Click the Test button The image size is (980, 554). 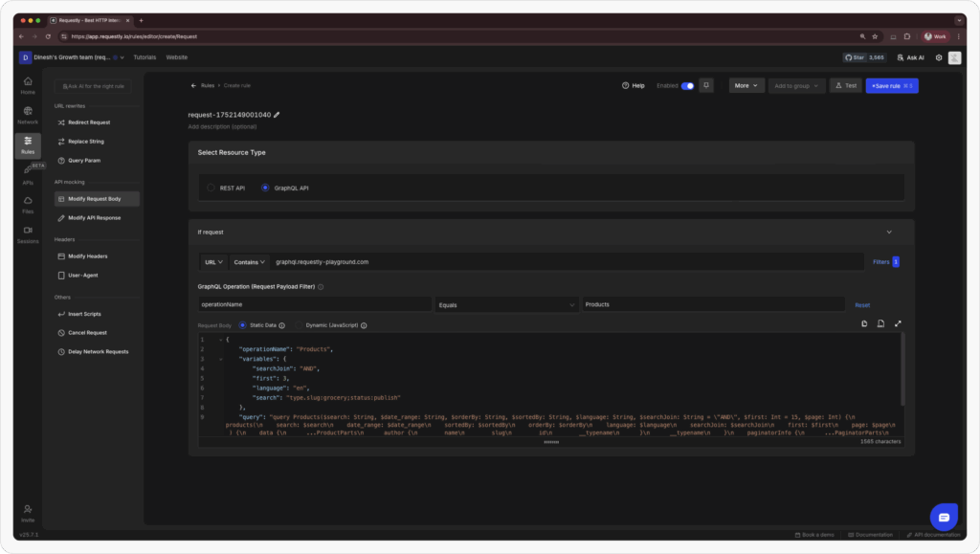(x=846, y=85)
